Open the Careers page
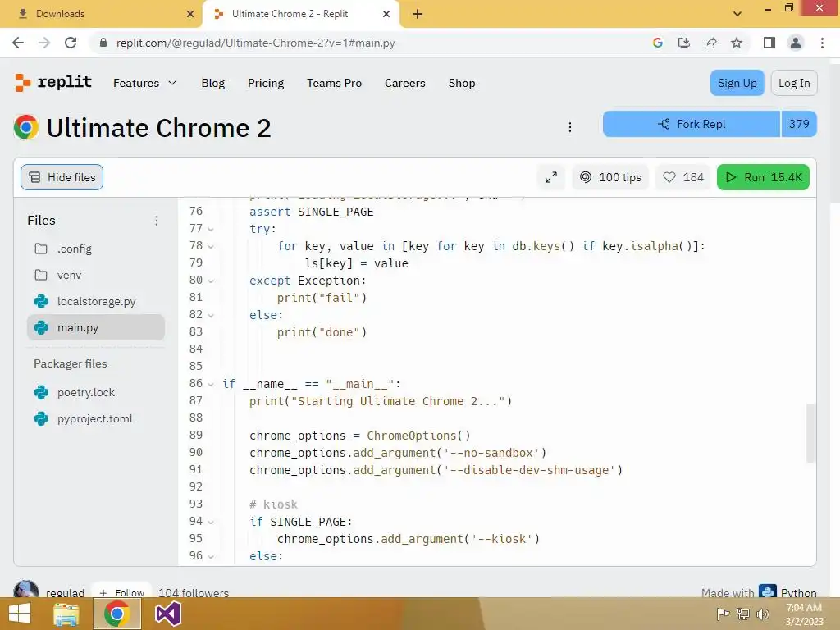Viewport: 840px width, 630px height. [405, 83]
